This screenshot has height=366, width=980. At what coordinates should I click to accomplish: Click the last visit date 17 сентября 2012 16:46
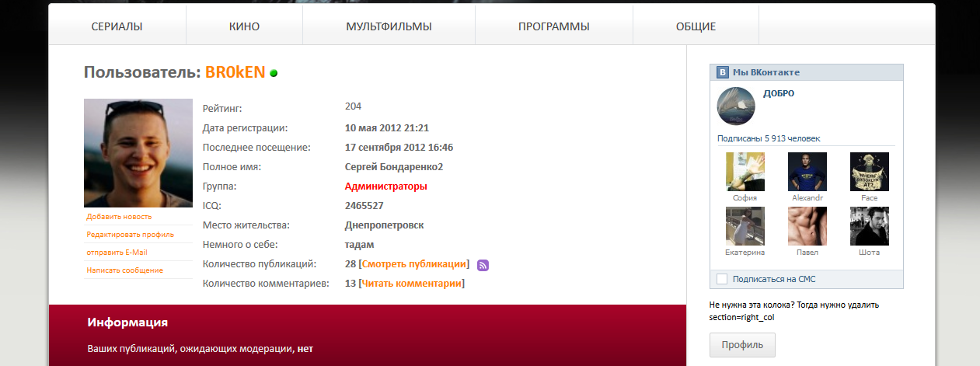coord(399,148)
